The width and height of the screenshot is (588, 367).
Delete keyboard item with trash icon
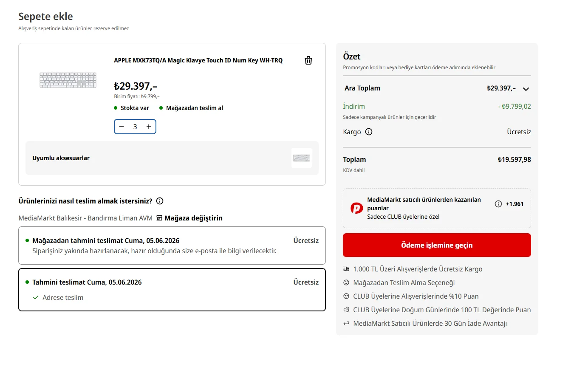click(x=308, y=60)
